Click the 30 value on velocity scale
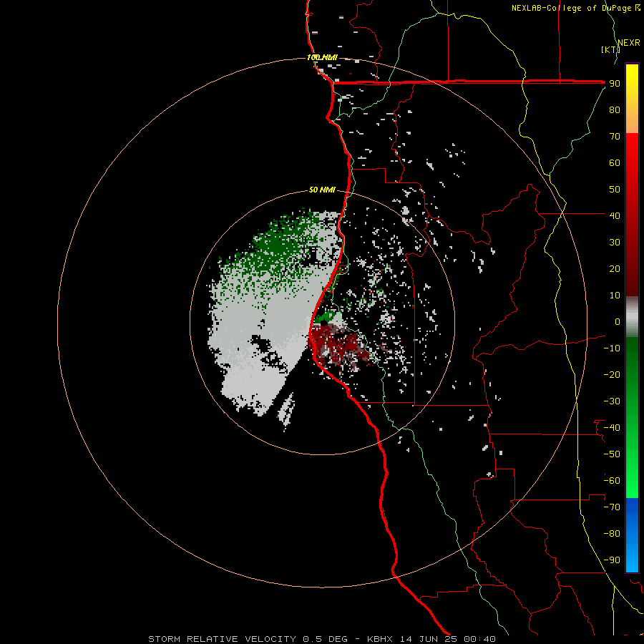The image size is (644, 644). 615,243
